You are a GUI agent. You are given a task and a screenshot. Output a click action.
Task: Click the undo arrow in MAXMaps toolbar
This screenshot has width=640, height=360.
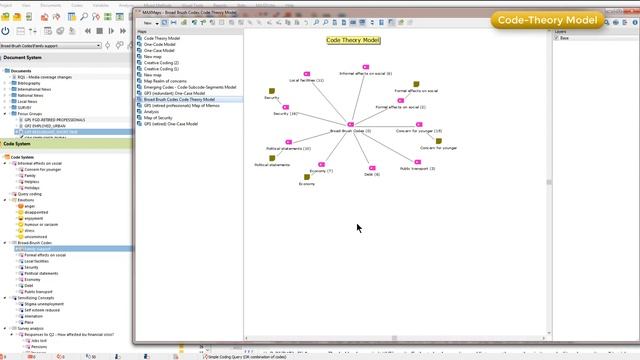(x=306, y=22)
